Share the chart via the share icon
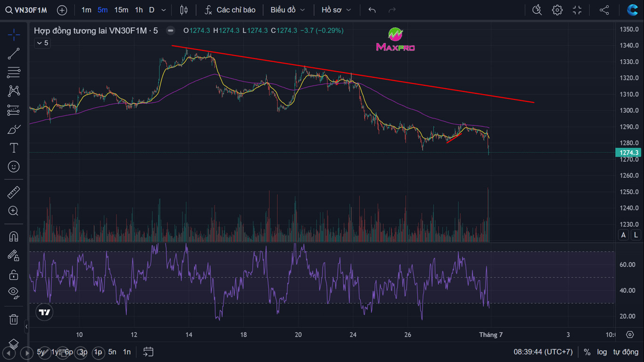This screenshot has width=644, height=362. tap(604, 10)
